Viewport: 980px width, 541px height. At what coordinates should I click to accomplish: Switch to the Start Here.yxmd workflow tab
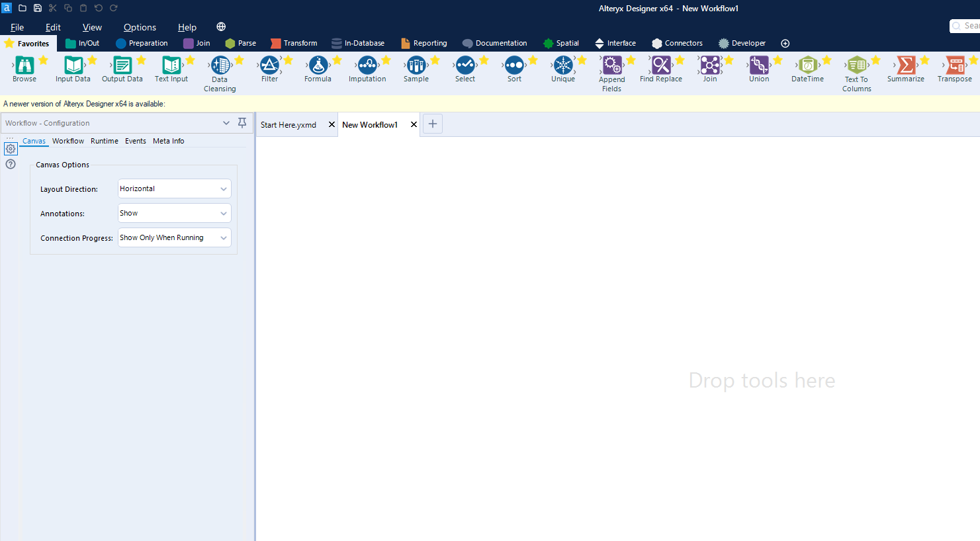[288, 124]
